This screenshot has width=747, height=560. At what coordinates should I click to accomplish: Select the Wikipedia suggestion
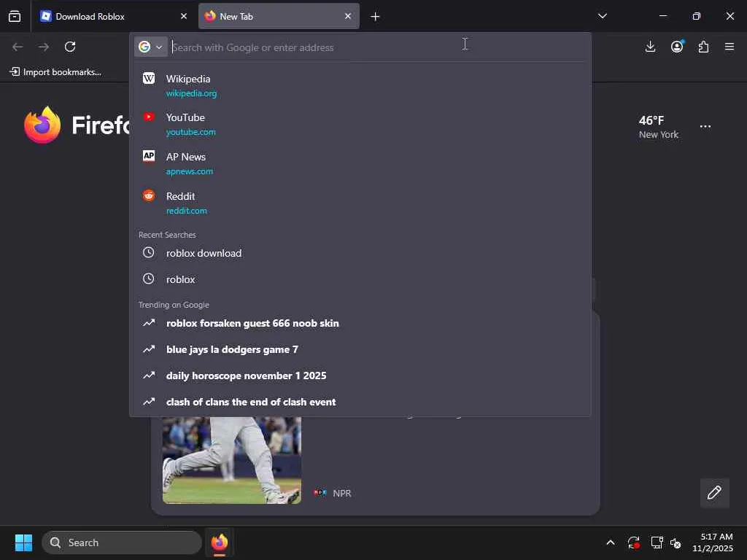coord(360,85)
